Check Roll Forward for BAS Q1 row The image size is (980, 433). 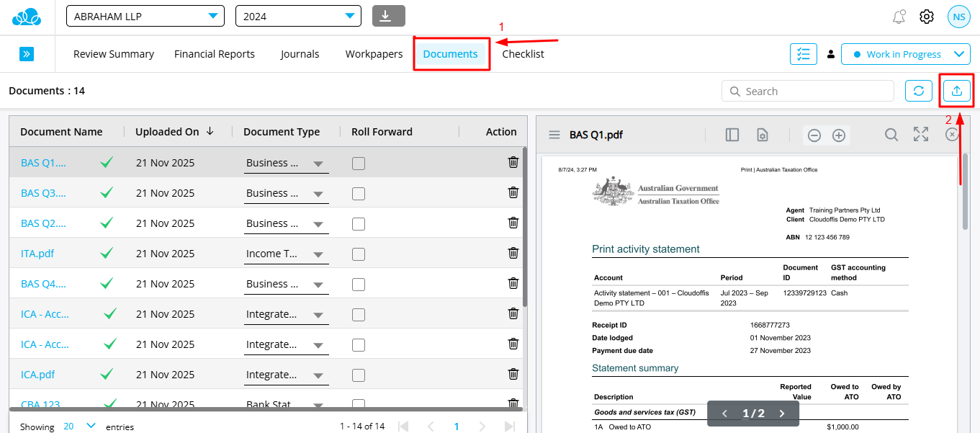[359, 164]
